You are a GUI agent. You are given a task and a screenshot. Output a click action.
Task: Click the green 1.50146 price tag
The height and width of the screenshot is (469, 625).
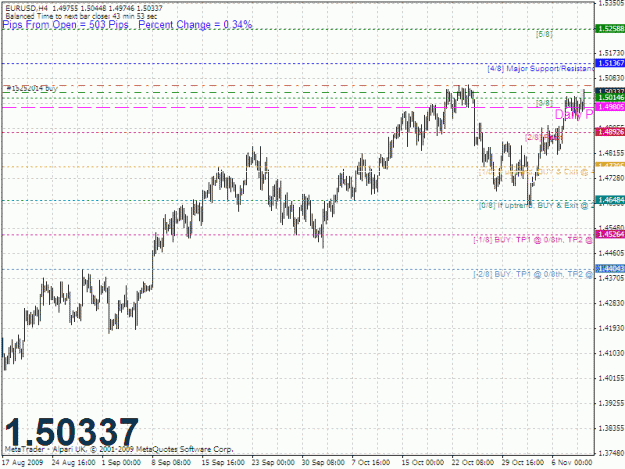pyautogui.click(x=610, y=98)
